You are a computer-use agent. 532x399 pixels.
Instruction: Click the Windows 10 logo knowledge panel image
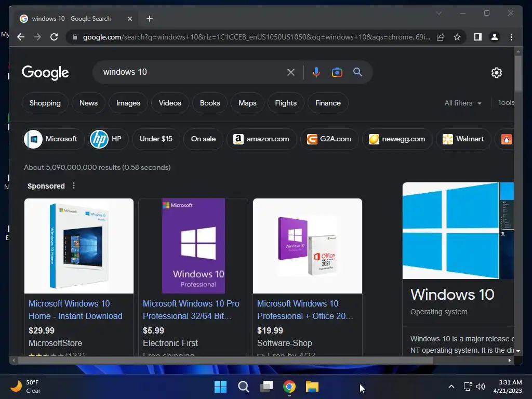click(451, 231)
